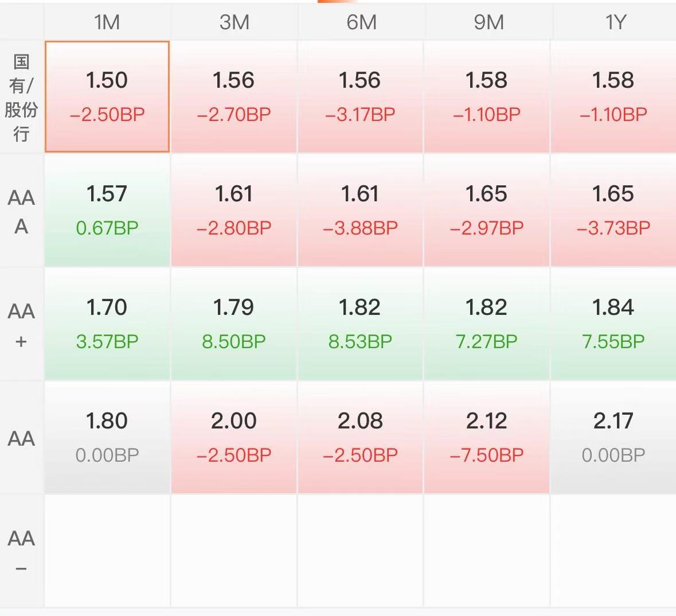Click the 6M tenor header

point(361,22)
